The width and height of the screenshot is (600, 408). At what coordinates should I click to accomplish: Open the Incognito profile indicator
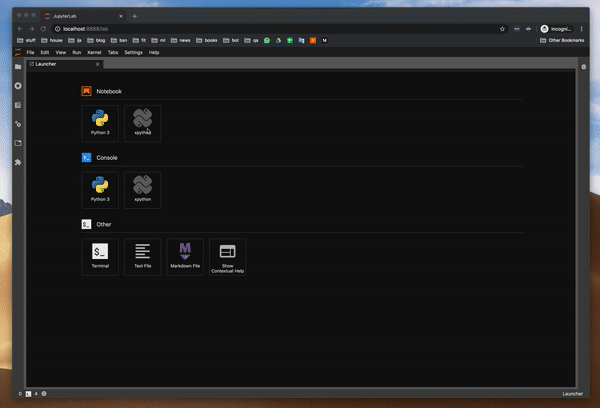556,29
